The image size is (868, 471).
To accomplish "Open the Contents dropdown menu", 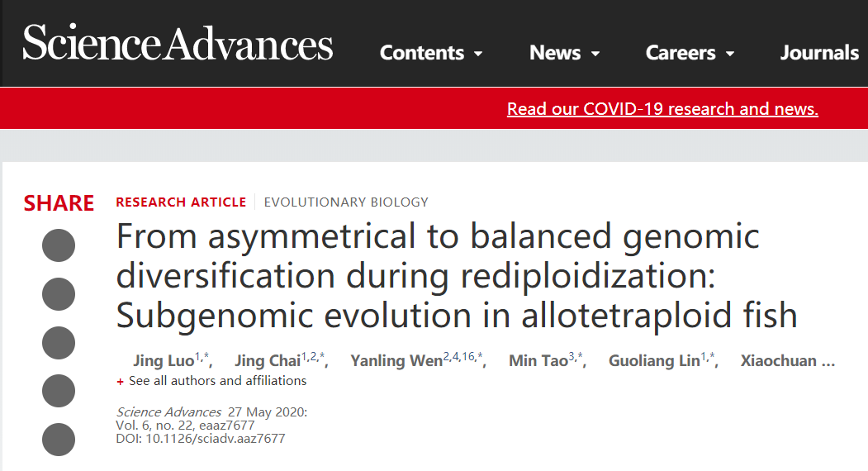I will click(x=431, y=53).
